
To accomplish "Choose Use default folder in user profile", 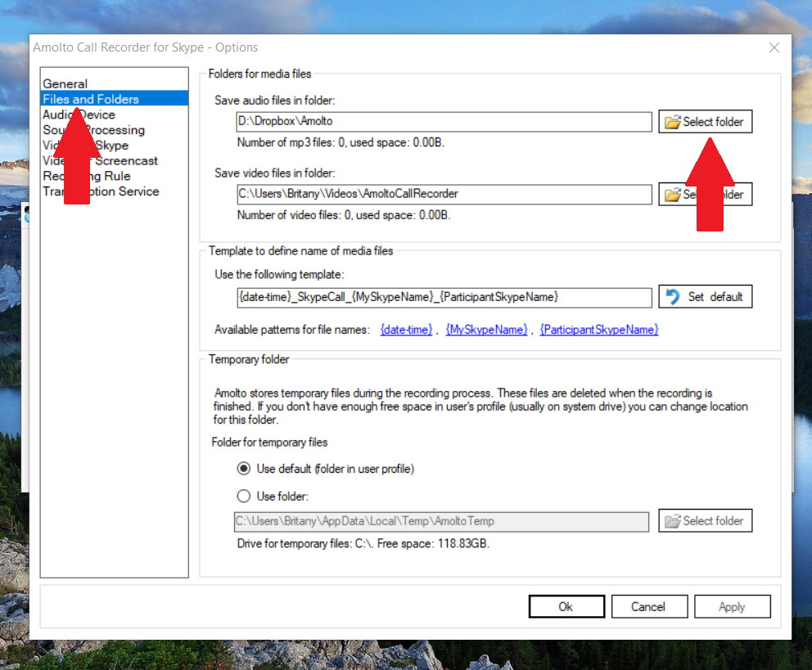I will click(326, 469).
